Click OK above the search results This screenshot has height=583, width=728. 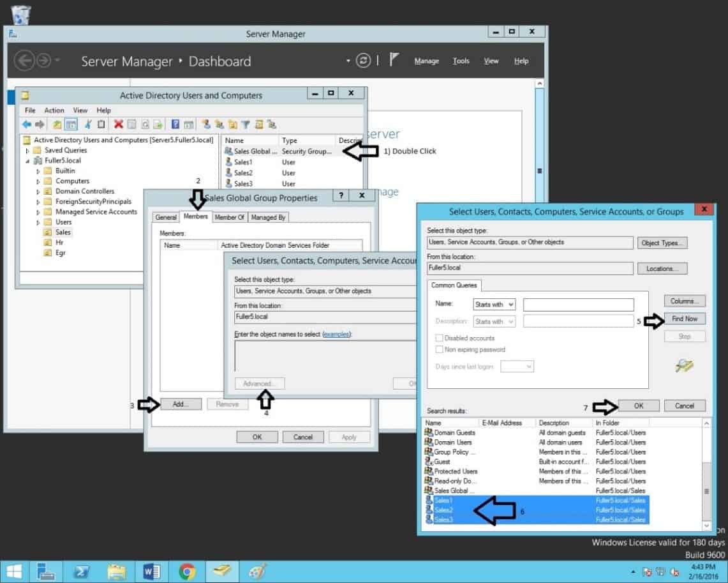[x=639, y=405]
